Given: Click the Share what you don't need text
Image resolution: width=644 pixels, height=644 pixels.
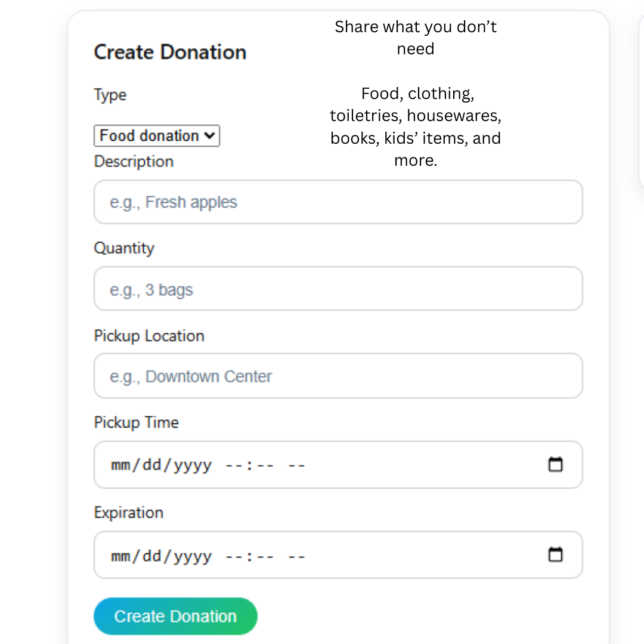Looking at the screenshot, I should coord(416,38).
